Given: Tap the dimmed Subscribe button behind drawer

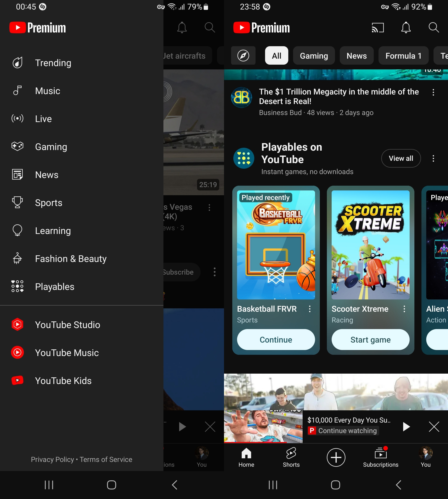Looking at the screenshot, I should (182, 272).
